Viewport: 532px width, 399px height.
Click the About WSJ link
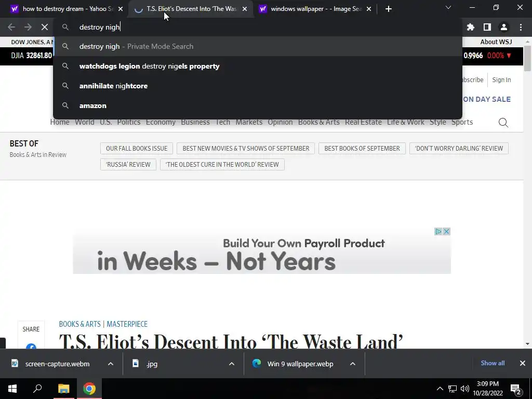tap(496, 42)
